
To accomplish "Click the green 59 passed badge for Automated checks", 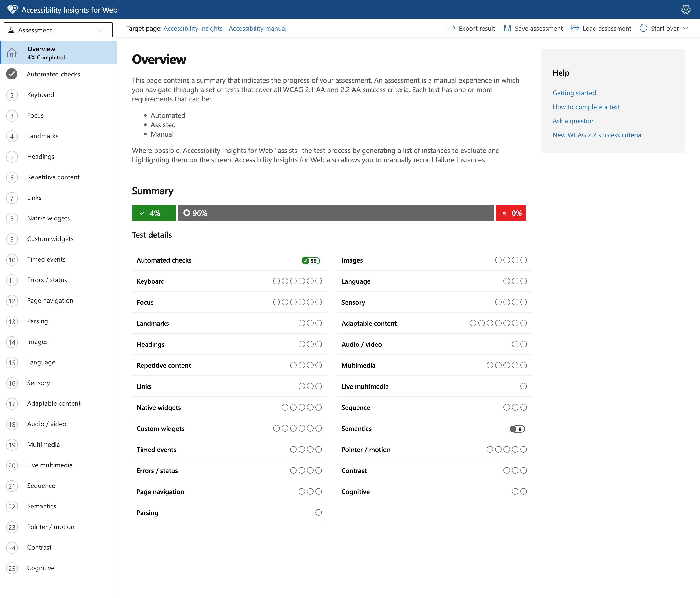I will pos(310,261).
